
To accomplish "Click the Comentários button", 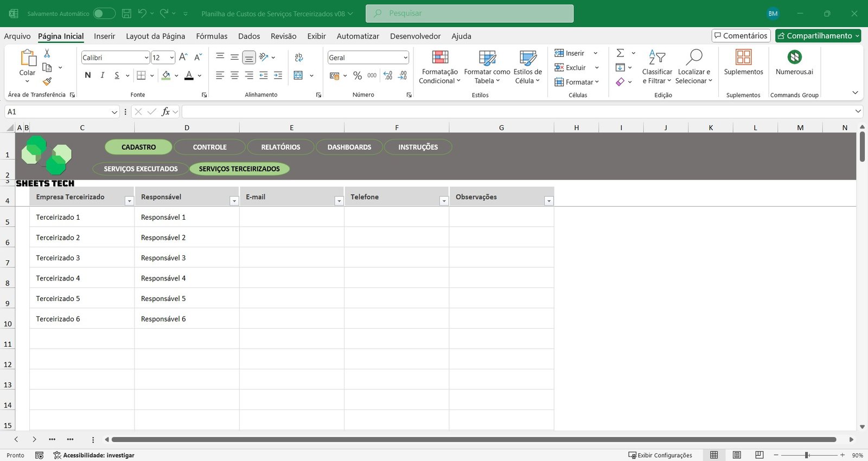I will [741, 36].
